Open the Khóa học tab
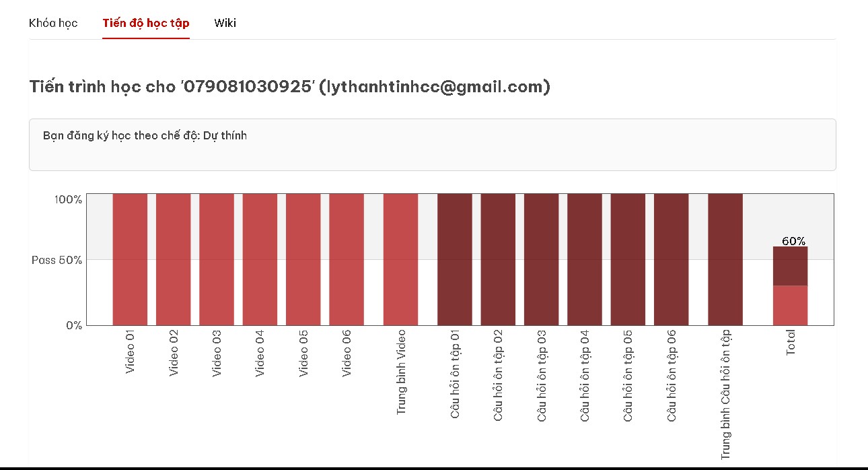Screen dimensions: 868x470 pos(53,23)
